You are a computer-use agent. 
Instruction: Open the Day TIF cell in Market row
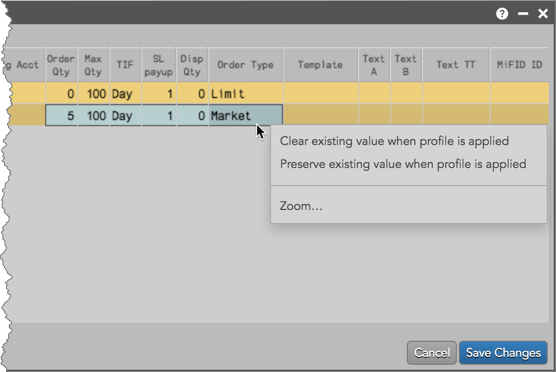tap(125, 116)
